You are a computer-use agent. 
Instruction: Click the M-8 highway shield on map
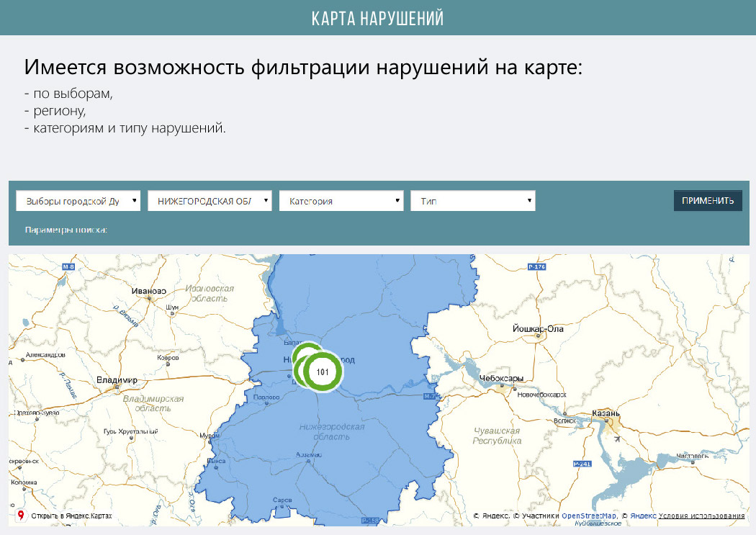coord(69,267)
